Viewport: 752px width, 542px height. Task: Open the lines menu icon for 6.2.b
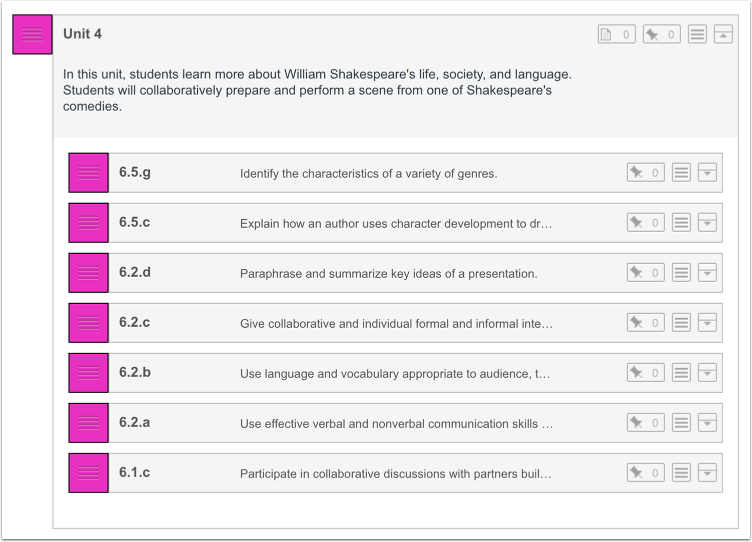(x=681, y=373)
